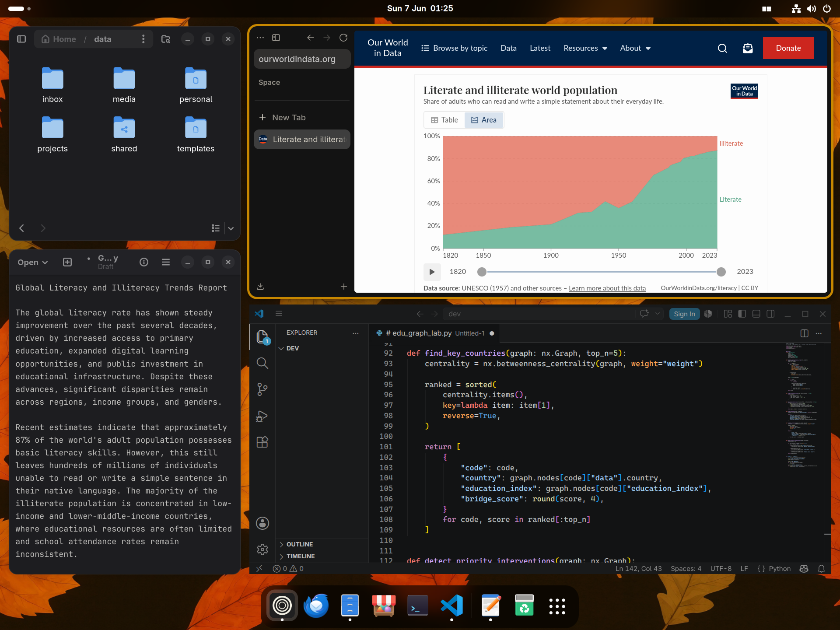Open the Resources dropdown
Viewport: 840px width, 630px height.
click(585, 48)
